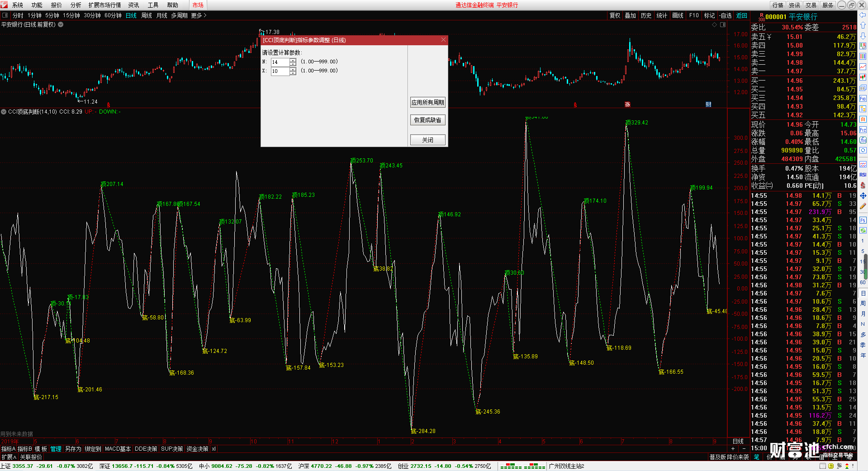This screenshot has width=868, height=471.
Task: Click the F12 icon in right sidebar
Action: 863,130
